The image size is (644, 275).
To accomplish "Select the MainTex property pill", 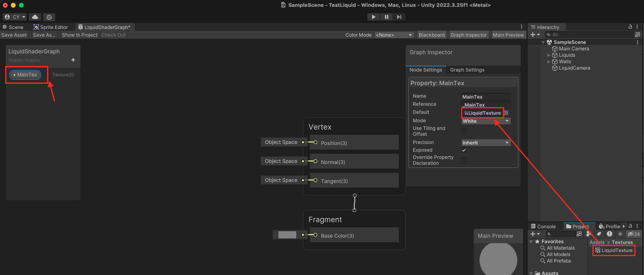I will click(25, 75).
